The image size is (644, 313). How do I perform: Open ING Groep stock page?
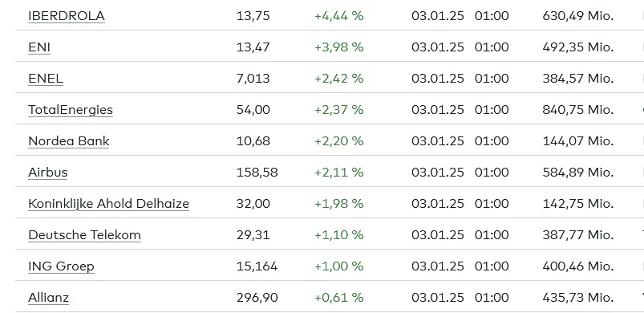[61, 266]
